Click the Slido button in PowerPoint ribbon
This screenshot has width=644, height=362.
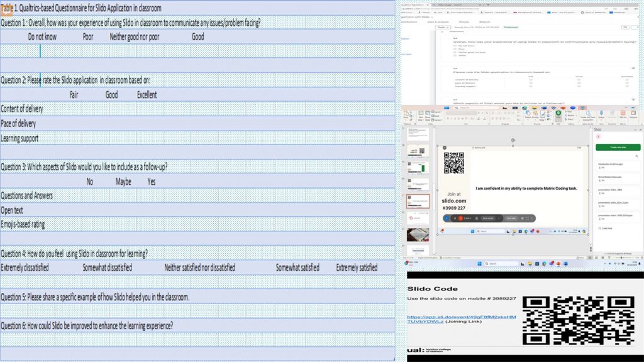(558, 115)
